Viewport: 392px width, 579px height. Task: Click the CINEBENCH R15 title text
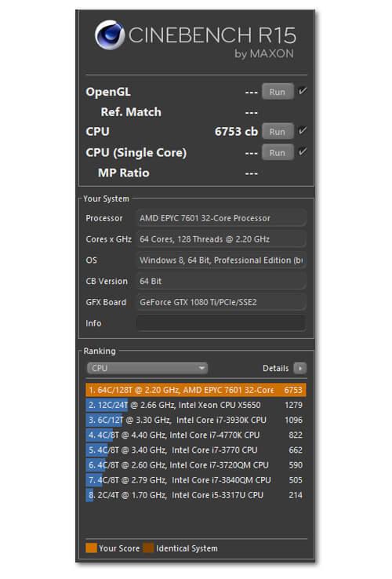pyautogui.click(x=212, y=35)
